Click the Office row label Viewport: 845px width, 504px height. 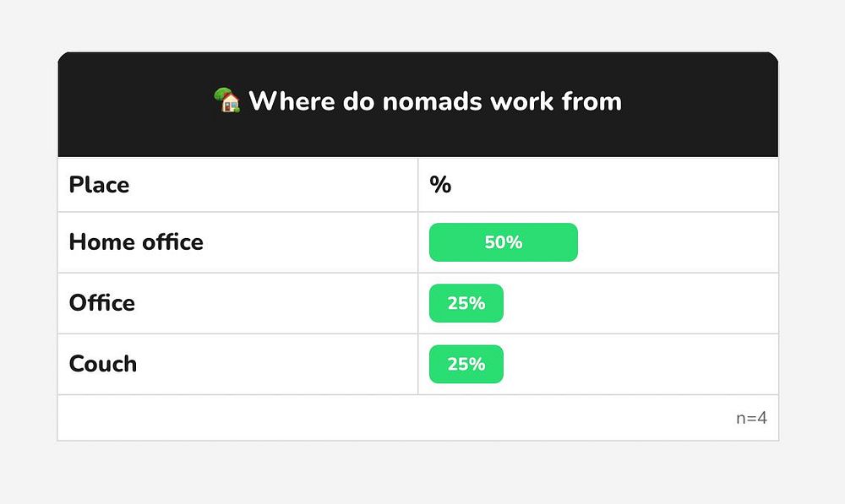(102, 302)
